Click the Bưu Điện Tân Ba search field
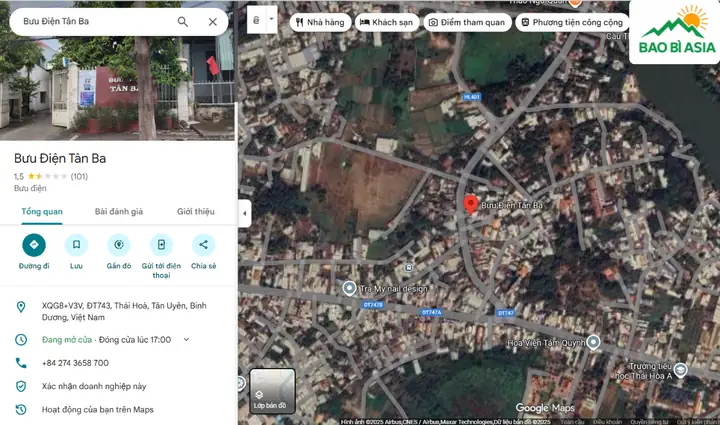The image size is (720, 425). tap(94, 22)
